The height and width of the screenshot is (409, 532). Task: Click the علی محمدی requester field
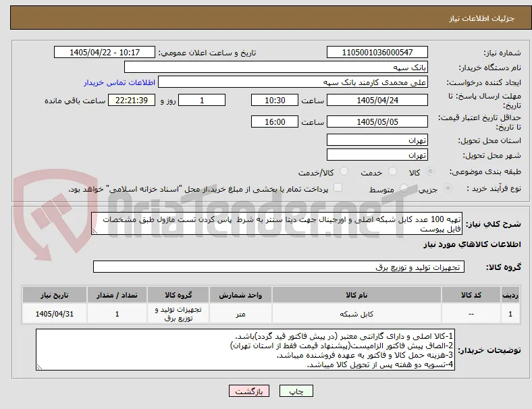click(293, 82)
